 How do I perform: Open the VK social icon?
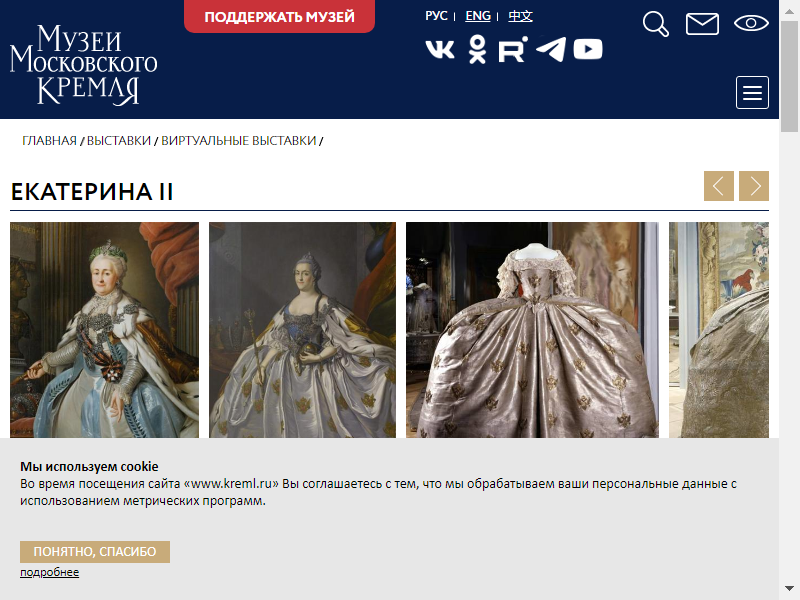coord(440,49)
